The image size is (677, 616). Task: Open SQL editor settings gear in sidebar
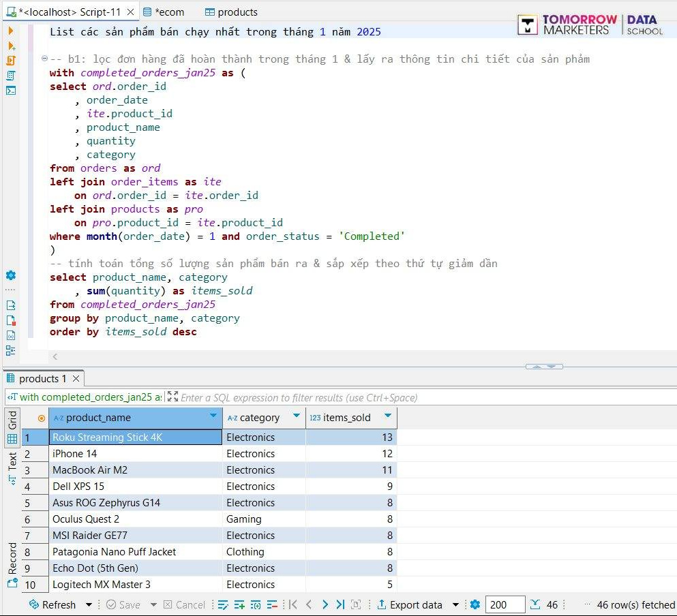coord(11,275)
